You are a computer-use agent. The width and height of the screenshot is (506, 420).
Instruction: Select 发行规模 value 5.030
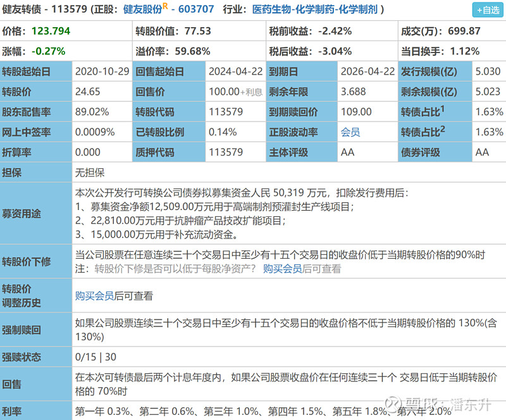[x=488, y=71]
